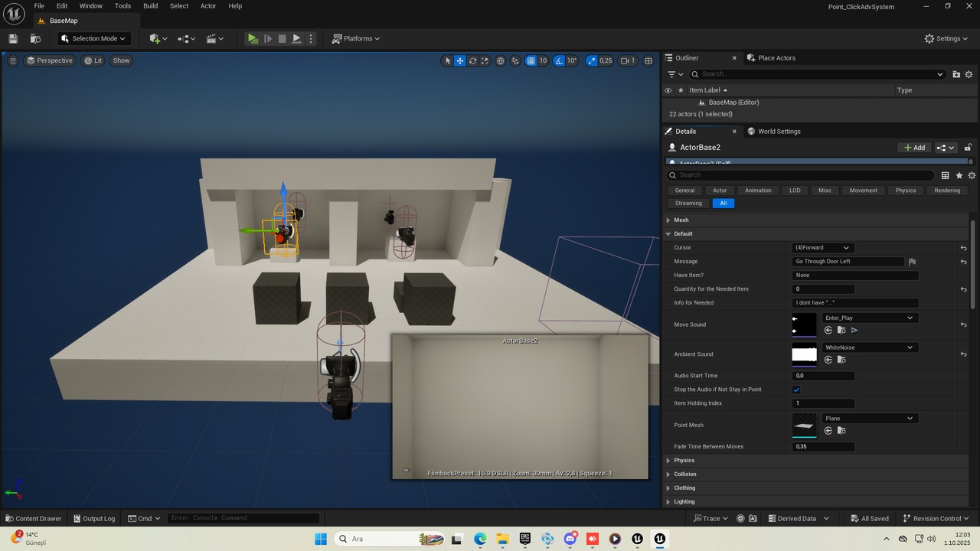Select the translate (move) gizmo tool in the viewport
Viewport: 980px width, 551px height.
pyautogui.click(x=460, y=60)
